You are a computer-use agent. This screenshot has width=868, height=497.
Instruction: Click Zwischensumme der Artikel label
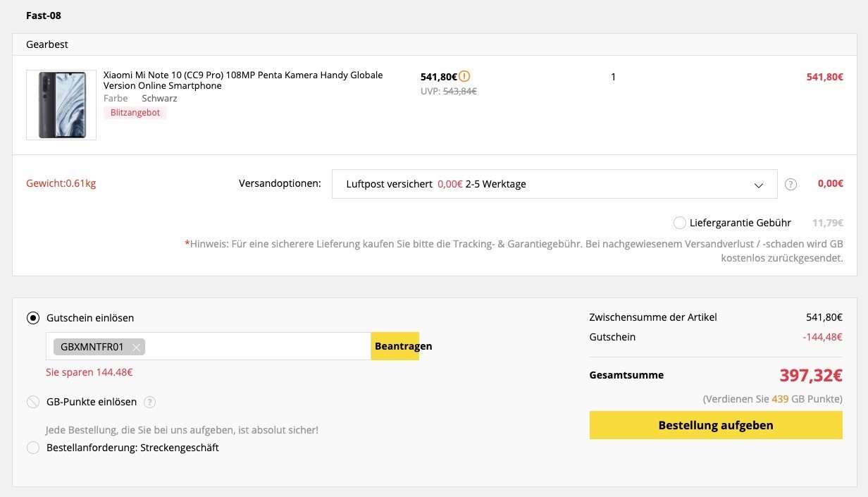tap(653, 317)
